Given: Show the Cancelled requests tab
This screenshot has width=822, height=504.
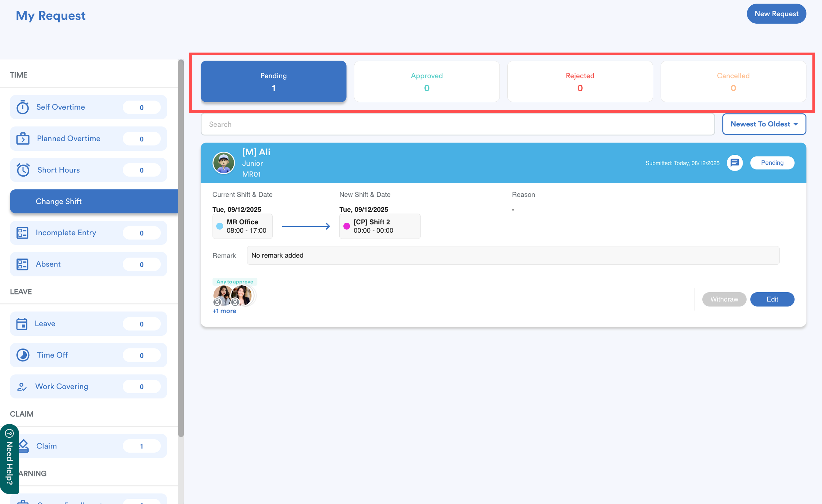Looking at the screenshot, I should pyautogui.click(x=733, y=81).
